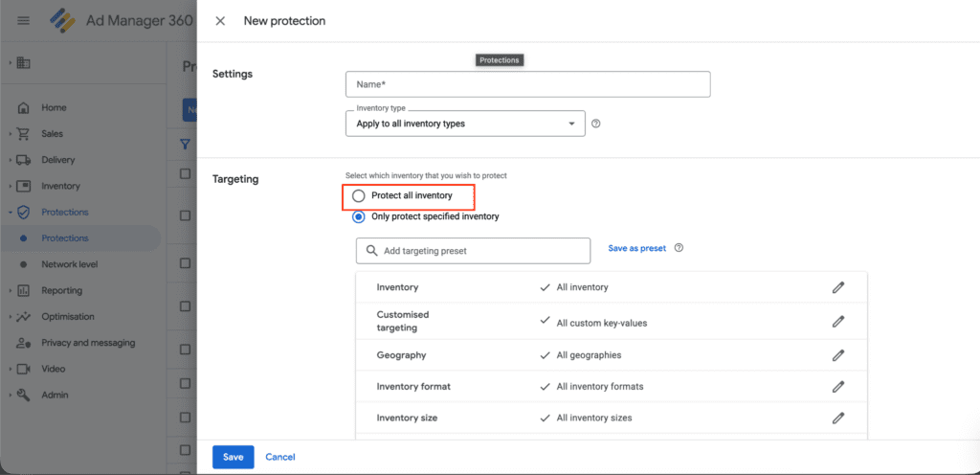
Task: Expand the Admin menu section
Action: [x=10, y=395]
